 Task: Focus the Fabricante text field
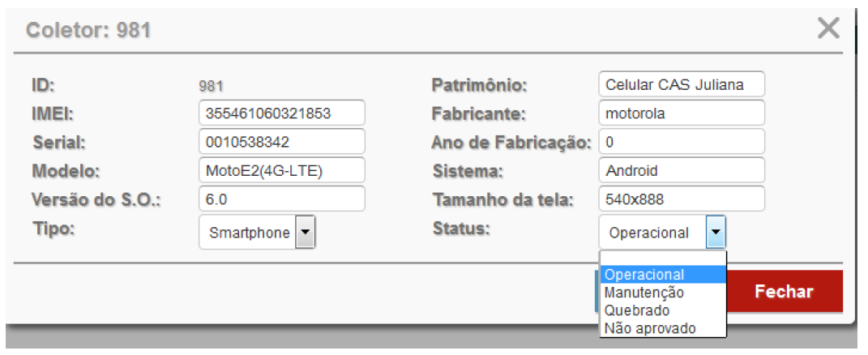(682, 113)
